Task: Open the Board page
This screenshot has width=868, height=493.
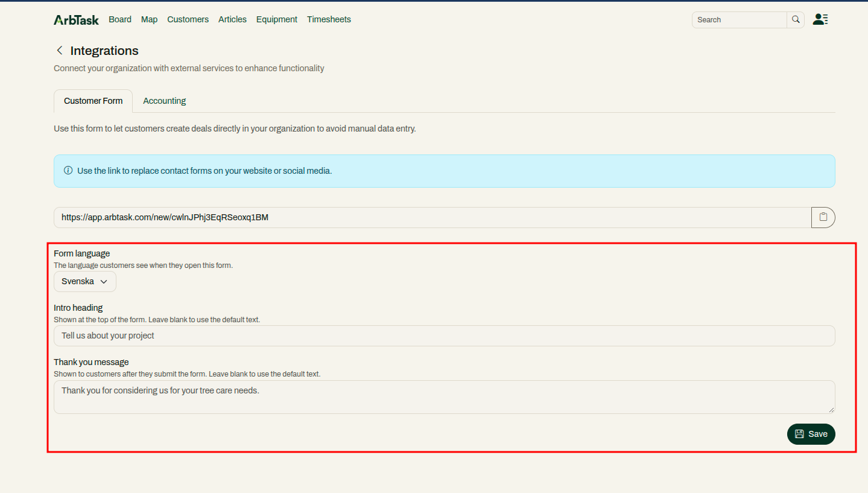Action: [120, 19]
